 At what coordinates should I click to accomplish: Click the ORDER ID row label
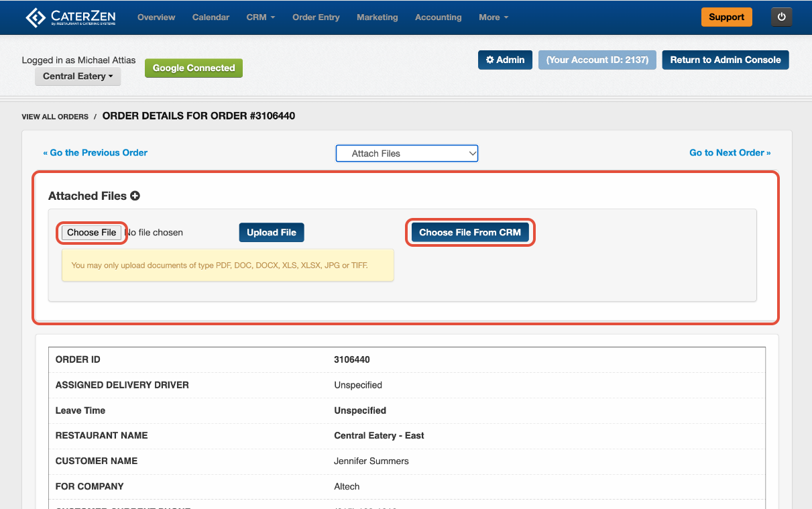click(78, 359)
